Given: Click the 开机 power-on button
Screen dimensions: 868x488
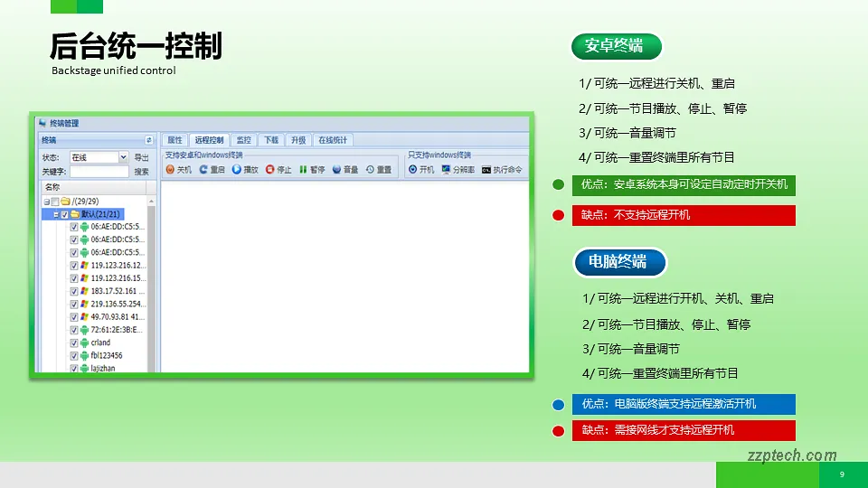Looking at the screenshot, I should (421, 170).
